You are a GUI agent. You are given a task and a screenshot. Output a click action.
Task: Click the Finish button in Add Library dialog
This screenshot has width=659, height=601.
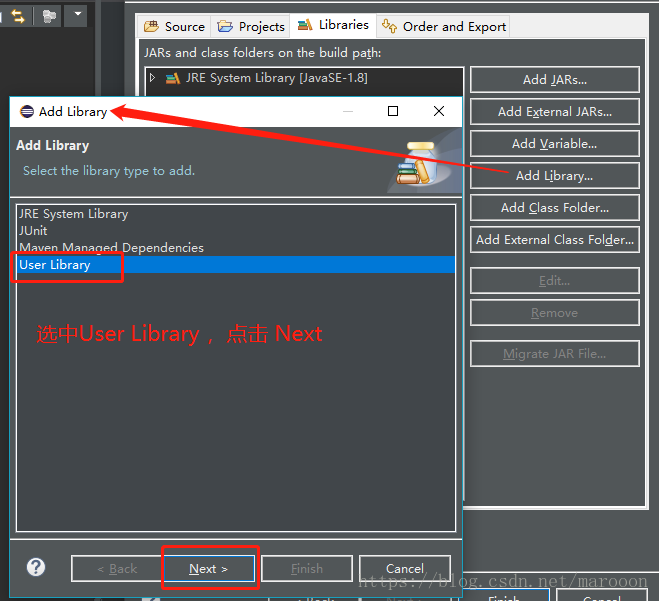[x=307, y=569]
